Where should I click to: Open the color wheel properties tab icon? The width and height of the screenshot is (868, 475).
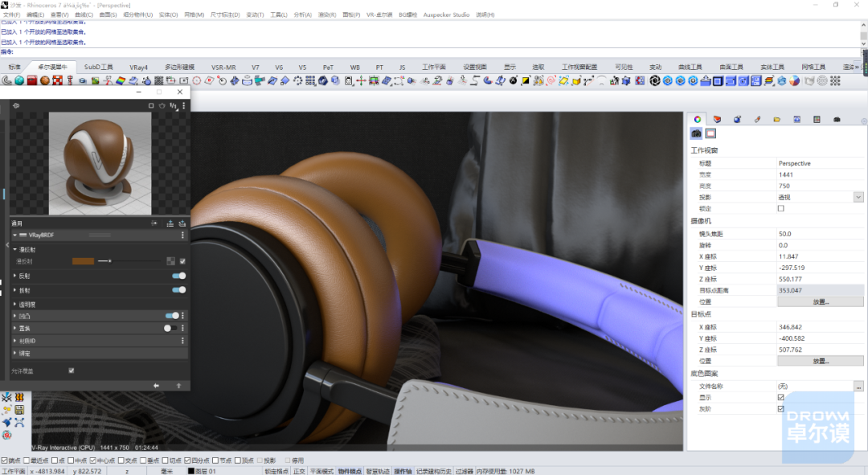click(x=698, y=119)
